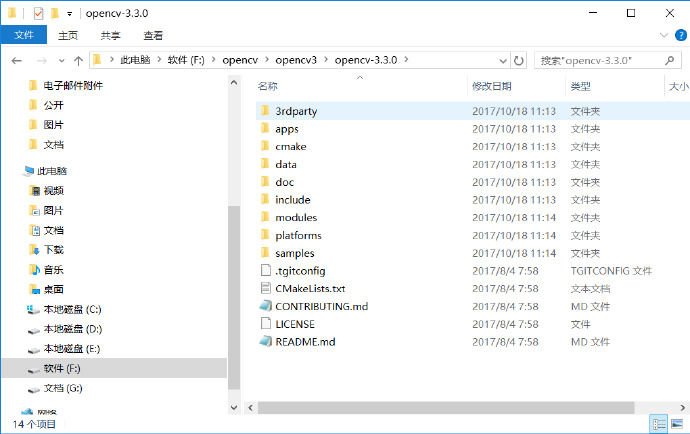Viewport: 690px width, 434px height.
Task: Select the apps folder icon
Action: (x=265, y=128)
